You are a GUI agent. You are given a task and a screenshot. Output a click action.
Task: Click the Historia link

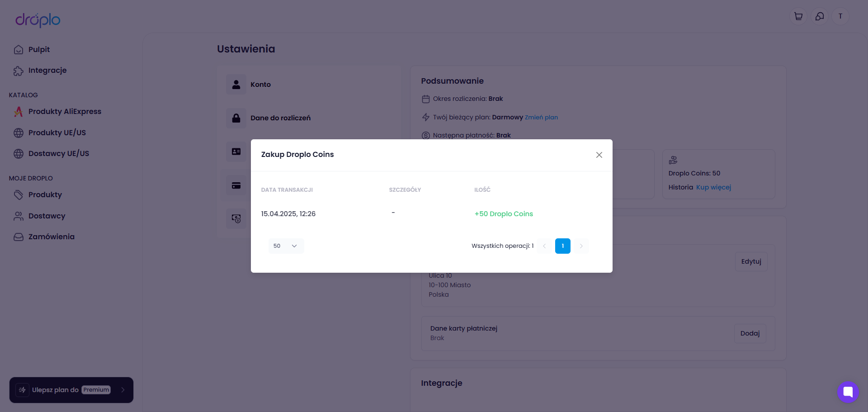click(x=680, y=187)
